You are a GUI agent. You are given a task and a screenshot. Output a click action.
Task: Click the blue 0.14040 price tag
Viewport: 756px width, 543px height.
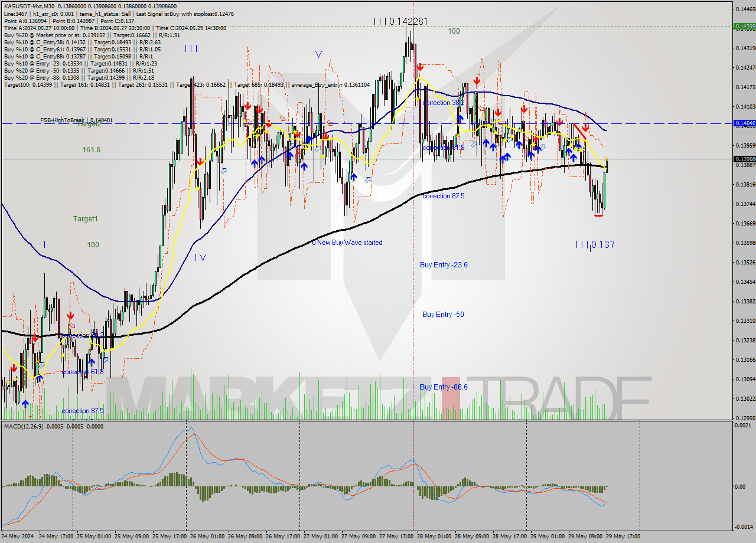tap(744, 123)
